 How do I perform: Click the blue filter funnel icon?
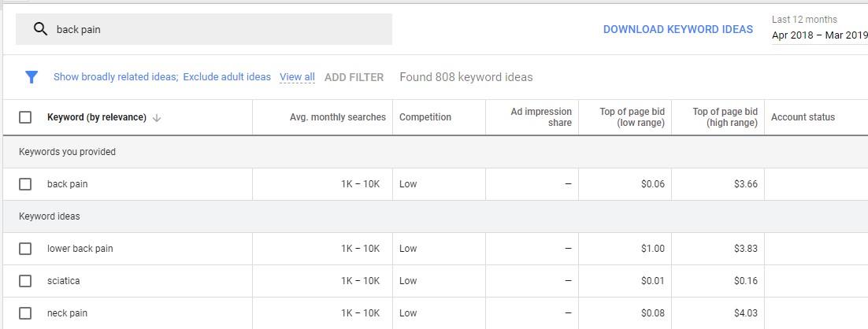(32, 77)
